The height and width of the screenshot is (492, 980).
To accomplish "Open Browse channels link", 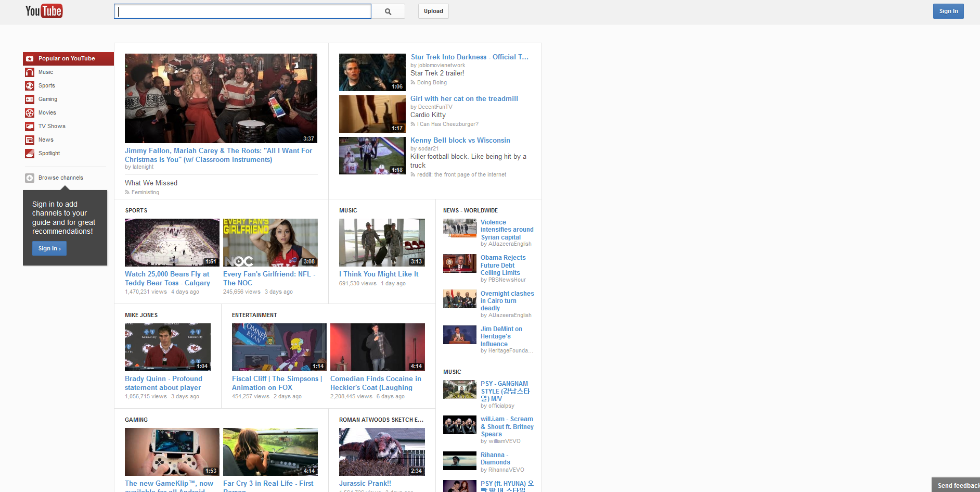I will tap(61, 178).
